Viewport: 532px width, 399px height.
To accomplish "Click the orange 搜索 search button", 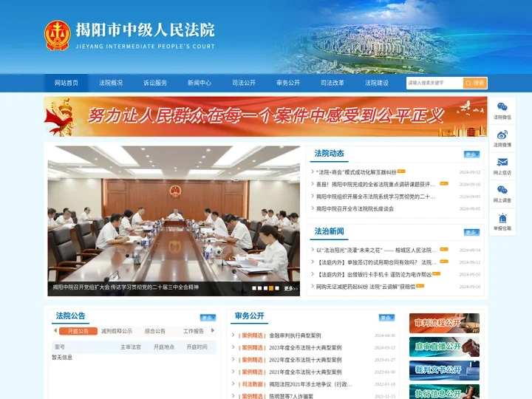I will coord(475,83).
